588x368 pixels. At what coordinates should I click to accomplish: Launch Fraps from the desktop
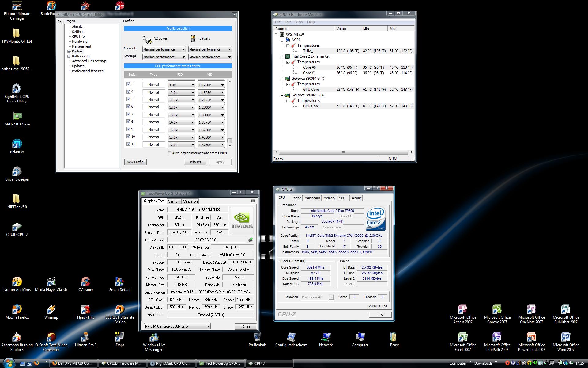pos(120,339)
